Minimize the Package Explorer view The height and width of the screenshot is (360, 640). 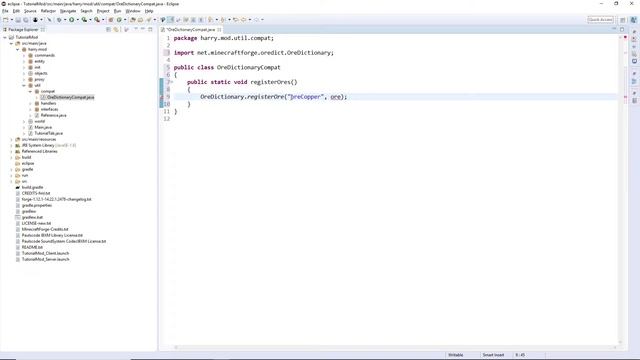click(x=142, y=29)
